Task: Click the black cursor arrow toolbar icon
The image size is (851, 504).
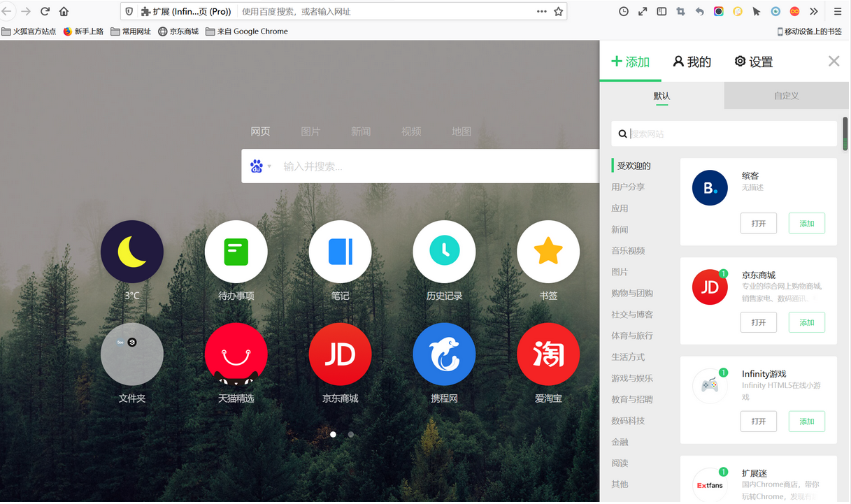Action: (757, 11)
